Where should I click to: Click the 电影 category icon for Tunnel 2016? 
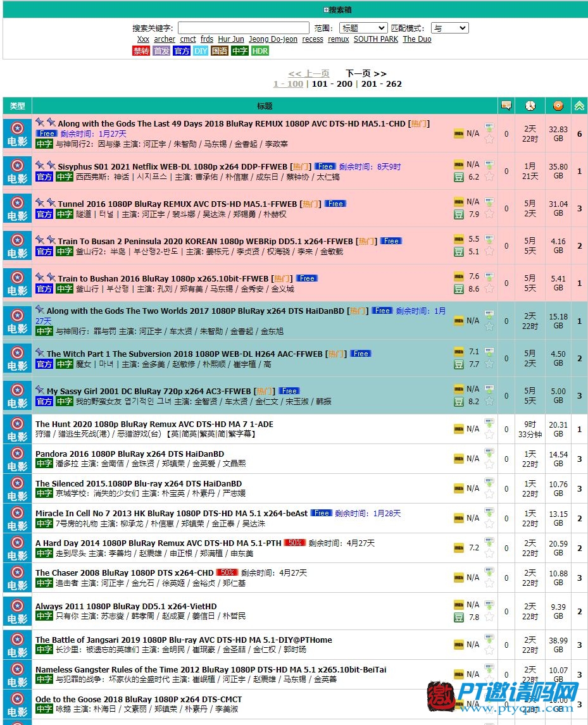tap(17, 209)
